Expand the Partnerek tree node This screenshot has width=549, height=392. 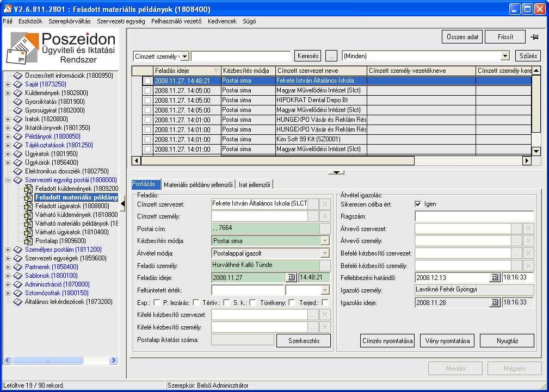click(x=8, y=267)
